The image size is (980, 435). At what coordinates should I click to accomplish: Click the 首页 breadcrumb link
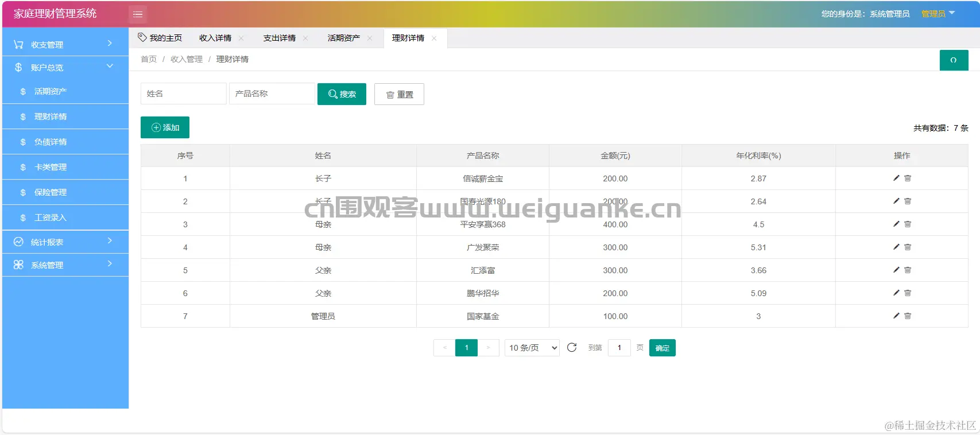pyautogui.click(x=149, y=59)
